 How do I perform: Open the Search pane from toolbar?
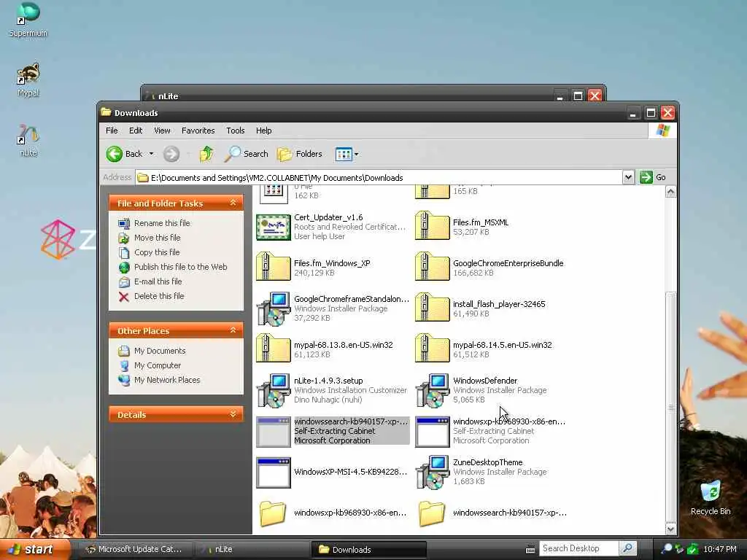click(x=247, y=154)
